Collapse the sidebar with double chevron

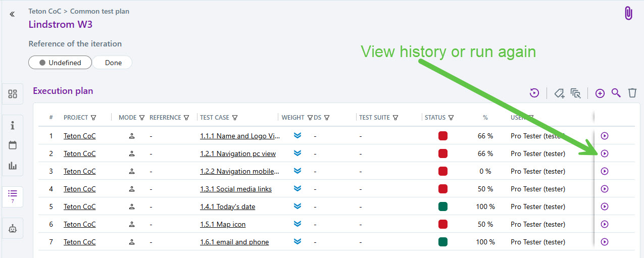point(12,14)
